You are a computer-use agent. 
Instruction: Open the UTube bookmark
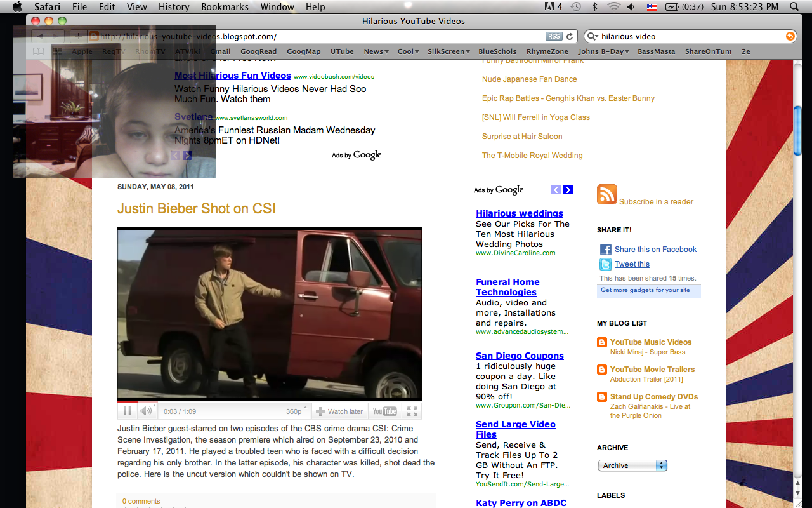click(342, 51)
